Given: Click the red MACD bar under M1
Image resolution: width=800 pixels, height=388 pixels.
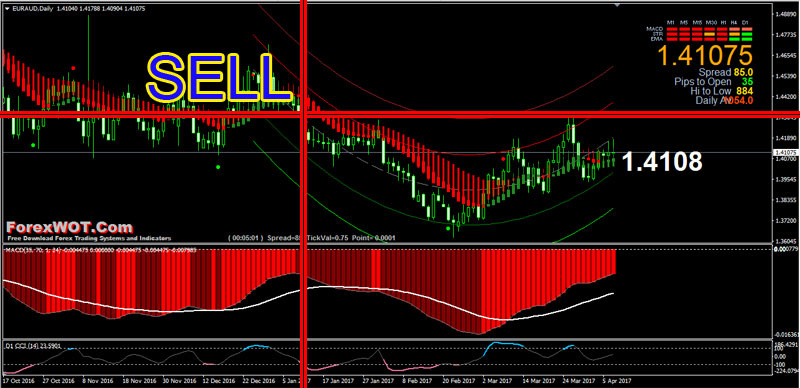Looking at the screenshot, I should pyautogui.click(x=672, y=29).
